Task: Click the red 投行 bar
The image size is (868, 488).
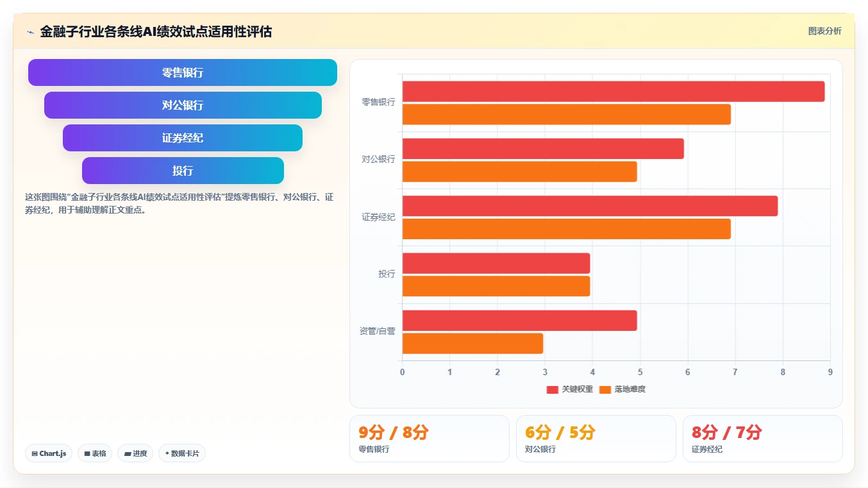Action: tap(496, 264)
